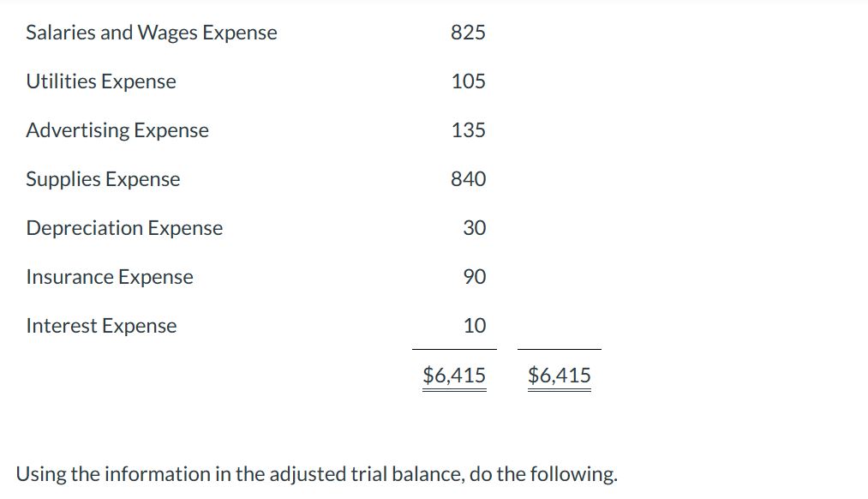The height and width of the screenshot is (499, 868).
Task: Click the Salaries and Wages Expense label
Action: (152, 33)
